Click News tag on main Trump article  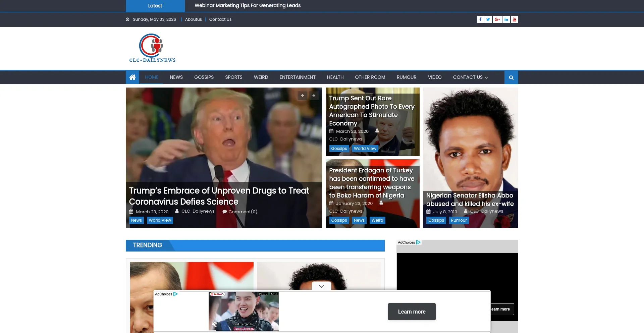coord(137,220)
